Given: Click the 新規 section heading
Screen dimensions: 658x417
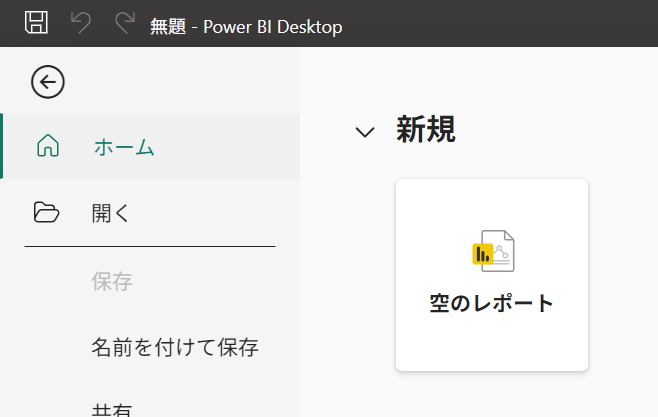Looking at the screenshot, I should [x=426, y=129].
